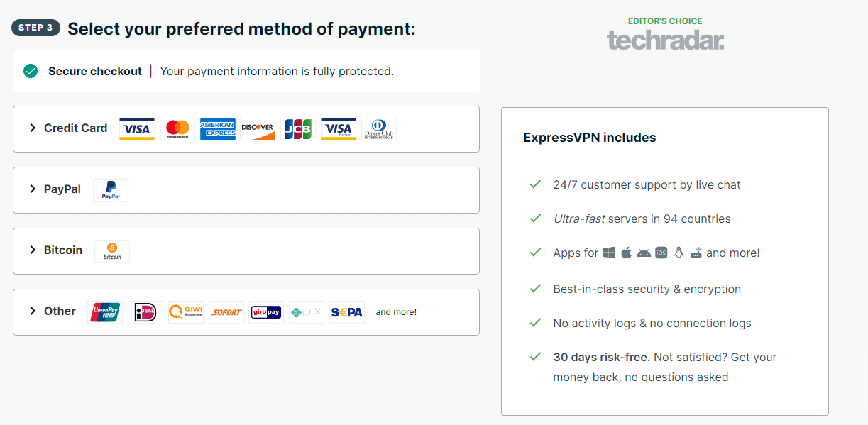Click the QIWI wallet icon
This screenshot has height=425, width=868.
click(x=186, y=312)
